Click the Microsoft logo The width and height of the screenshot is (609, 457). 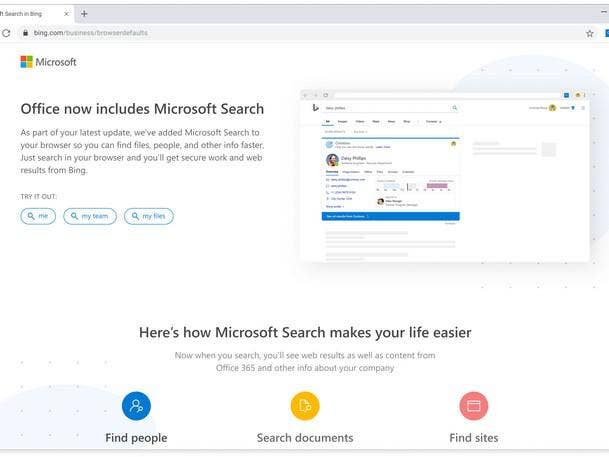(48, 62)
